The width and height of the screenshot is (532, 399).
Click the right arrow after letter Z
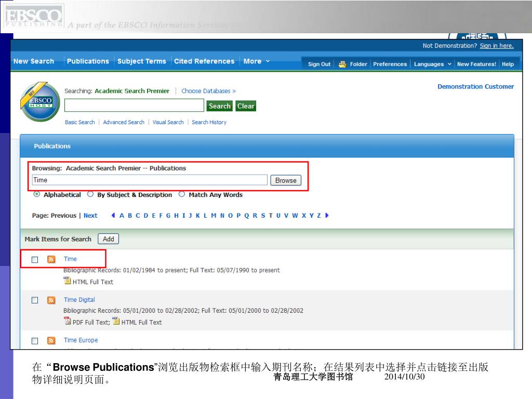pos(327,216)
